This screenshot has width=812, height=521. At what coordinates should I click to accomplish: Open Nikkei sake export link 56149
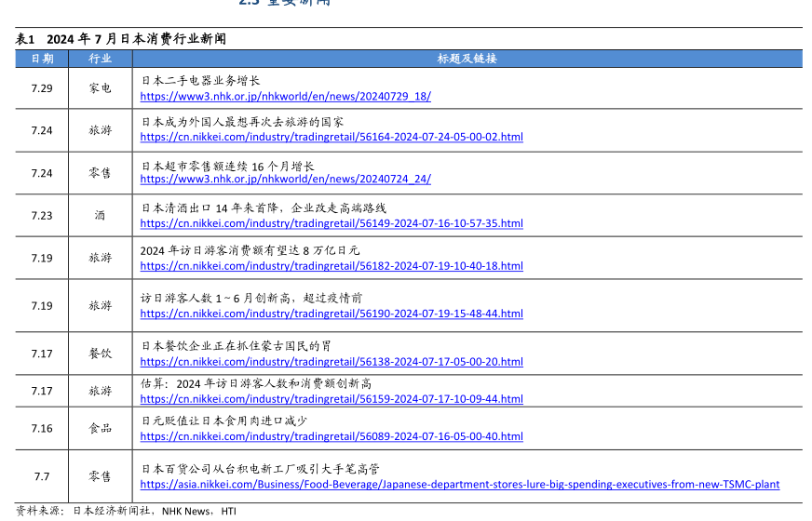331,223
